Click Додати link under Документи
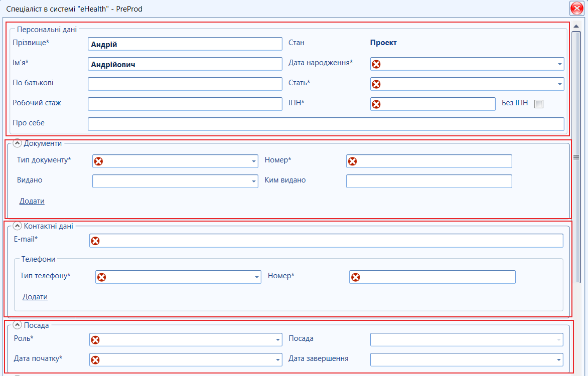588x376 pixels. tap(32, 201)
